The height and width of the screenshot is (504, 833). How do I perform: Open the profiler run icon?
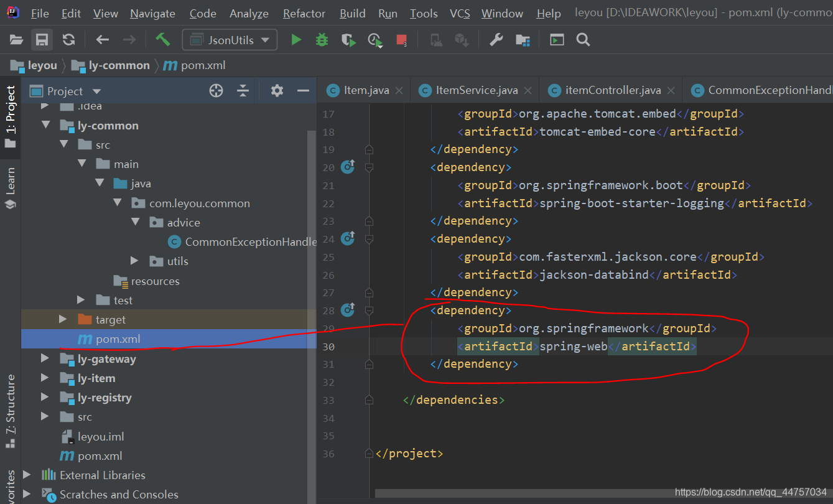point(375,40)
